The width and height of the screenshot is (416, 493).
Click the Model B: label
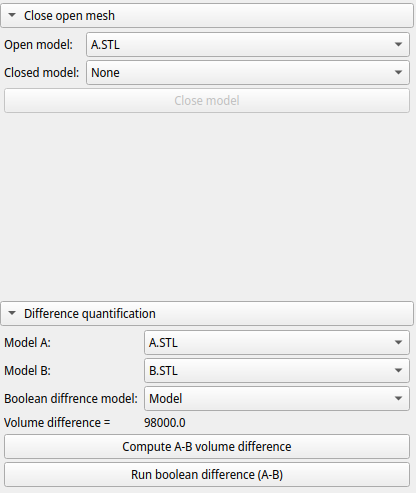[x=27, y=371]
